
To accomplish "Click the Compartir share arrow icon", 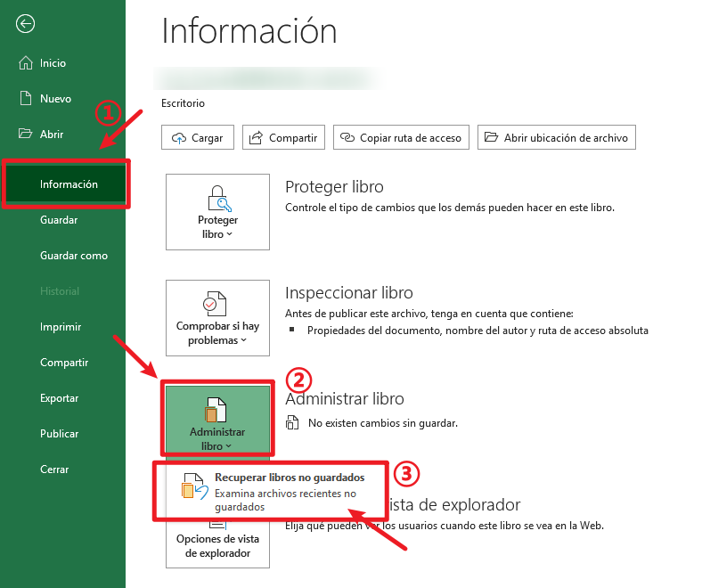I will [x=257, y=138].
